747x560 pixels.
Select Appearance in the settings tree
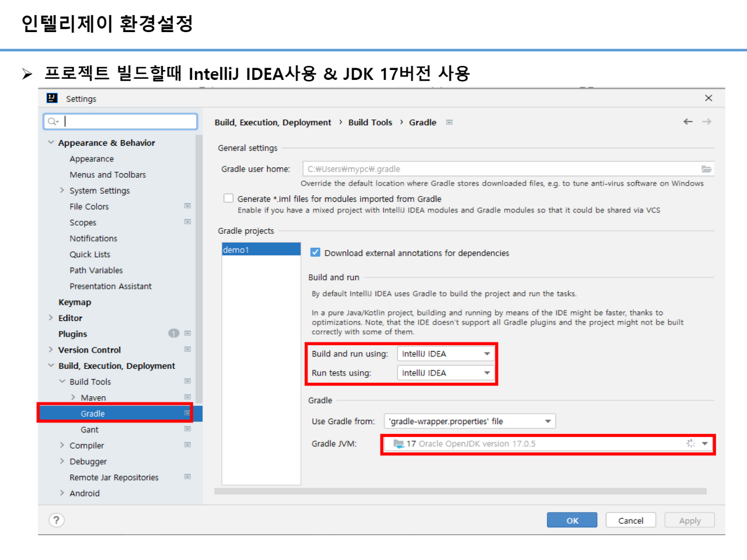pyautogui.click(x=92, y=159)
